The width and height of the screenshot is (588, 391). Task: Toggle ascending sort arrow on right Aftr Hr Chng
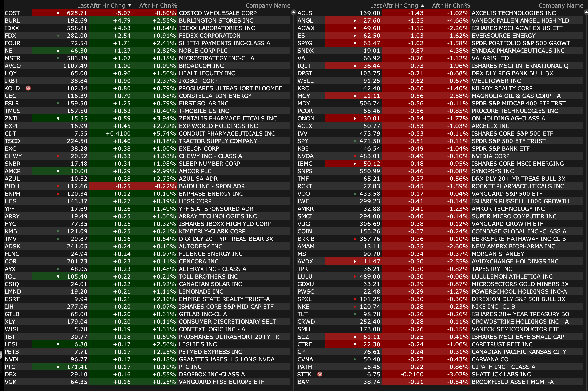422,5
